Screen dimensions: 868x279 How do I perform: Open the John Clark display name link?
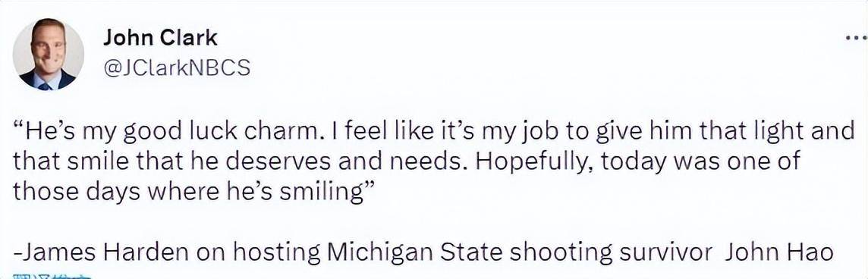point(161,38)
